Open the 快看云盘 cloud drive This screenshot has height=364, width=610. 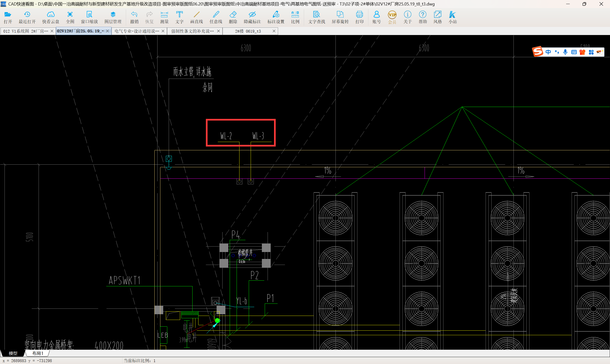point(51,17)
